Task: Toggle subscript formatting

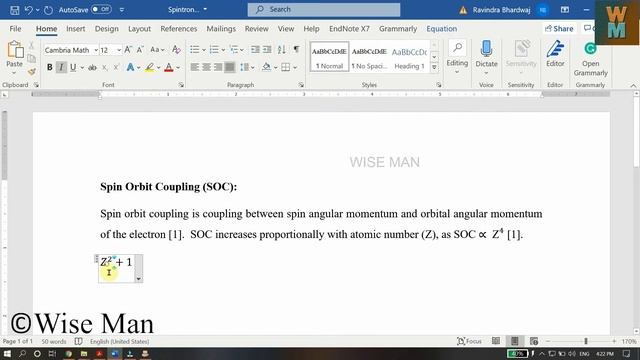Action: (x=104, y=67)
